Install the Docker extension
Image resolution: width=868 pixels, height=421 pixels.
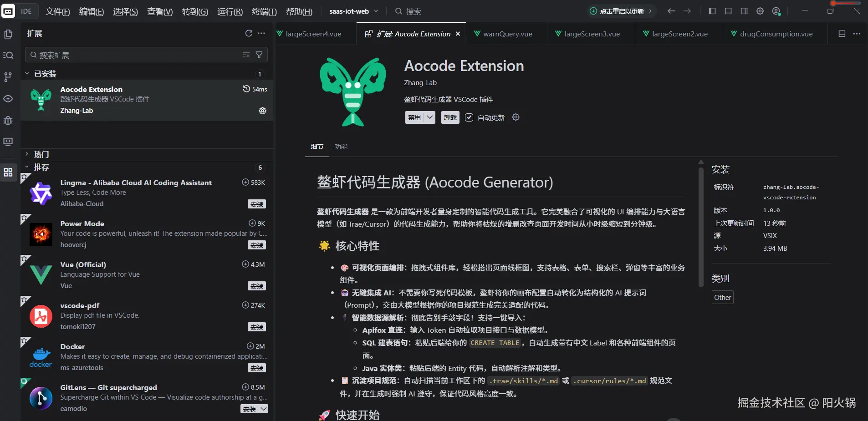pos(257,368)
